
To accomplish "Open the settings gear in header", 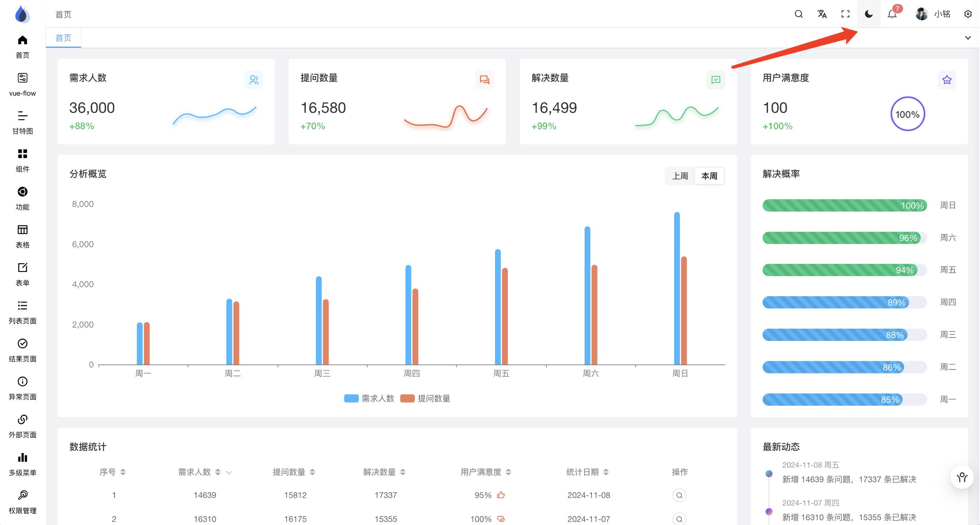I will click(x=968, y=14).
